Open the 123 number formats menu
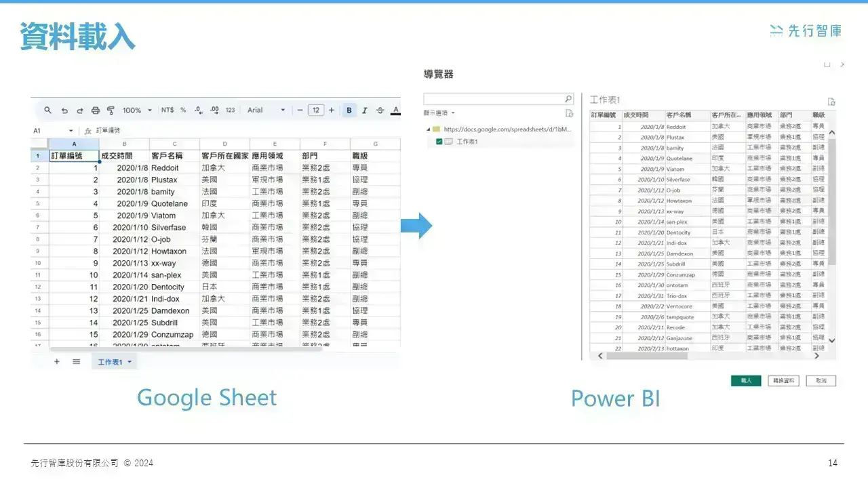 pos(231,110)
